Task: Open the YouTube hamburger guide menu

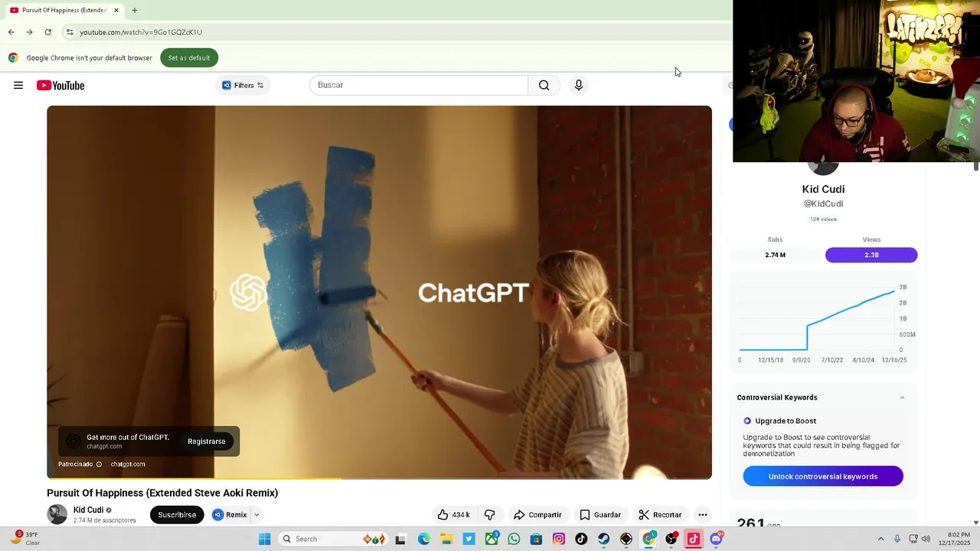Action: (x=18, y=85)
